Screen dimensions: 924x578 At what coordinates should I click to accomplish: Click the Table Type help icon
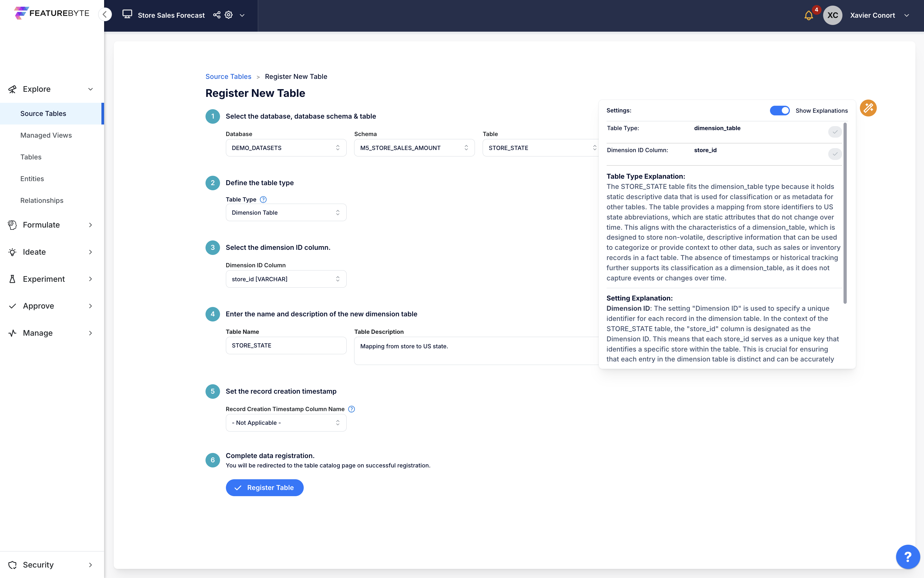(263, 200)
